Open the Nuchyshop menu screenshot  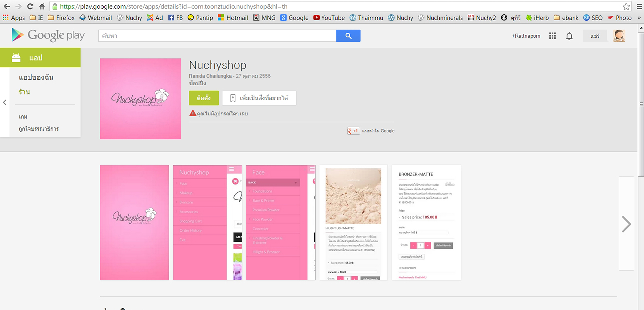coord(207,222)
